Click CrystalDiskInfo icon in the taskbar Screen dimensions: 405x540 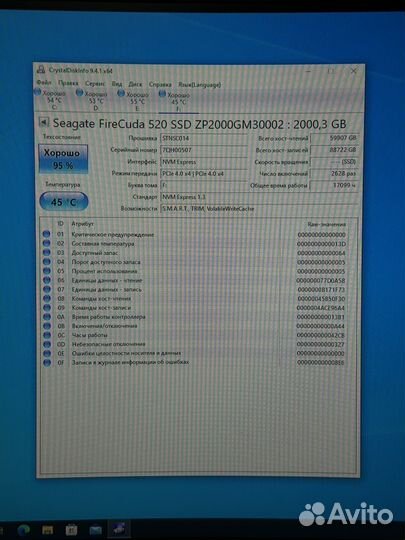(x=119, y=529)
